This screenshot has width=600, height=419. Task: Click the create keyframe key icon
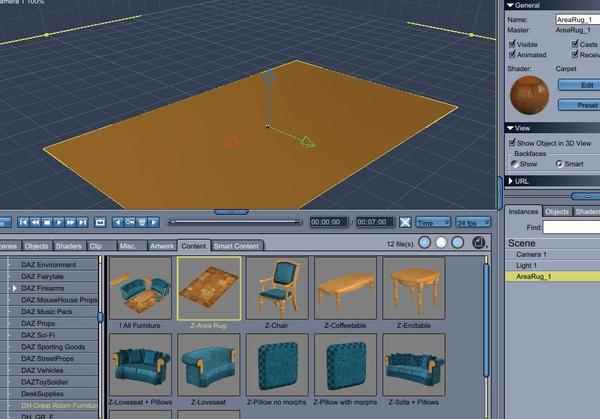(130, 222)
